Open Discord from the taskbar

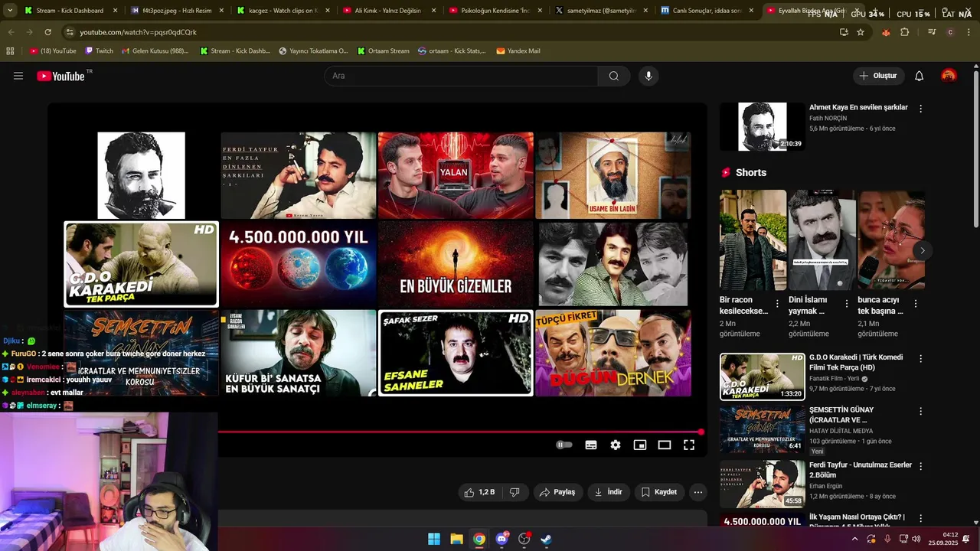[501, 539]
